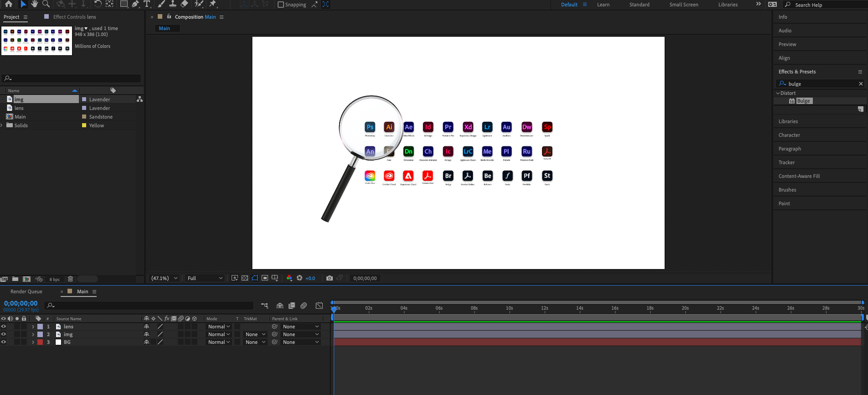This screenshot has height=395, width=868.
Task: Toggle the shy switch for lens layer
Action: (x=146, y=327)
